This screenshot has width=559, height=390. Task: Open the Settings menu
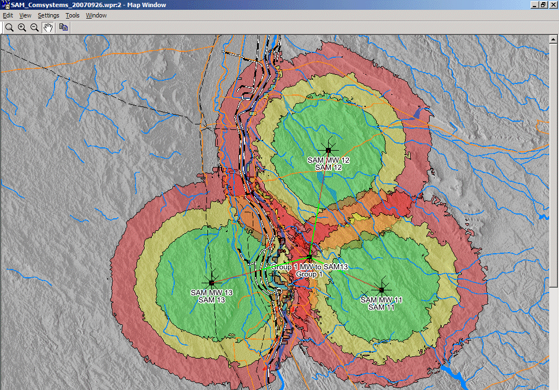(x=48, y=15)
